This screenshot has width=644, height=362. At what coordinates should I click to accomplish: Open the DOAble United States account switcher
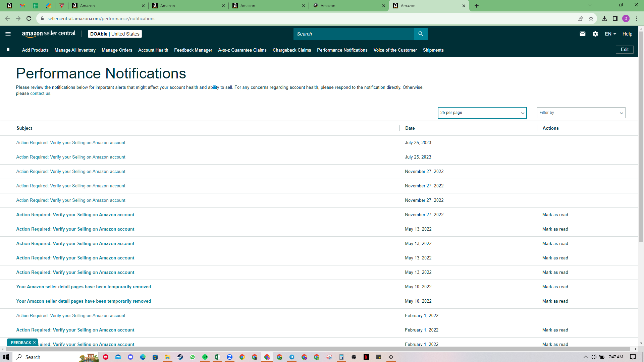point(115,34)
